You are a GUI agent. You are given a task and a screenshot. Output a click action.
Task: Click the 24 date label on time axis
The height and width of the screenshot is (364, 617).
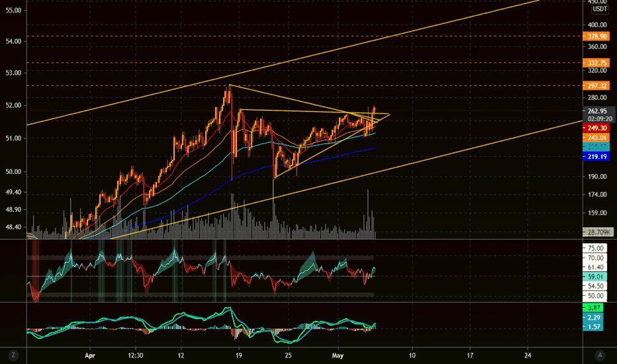click(528, 355)
